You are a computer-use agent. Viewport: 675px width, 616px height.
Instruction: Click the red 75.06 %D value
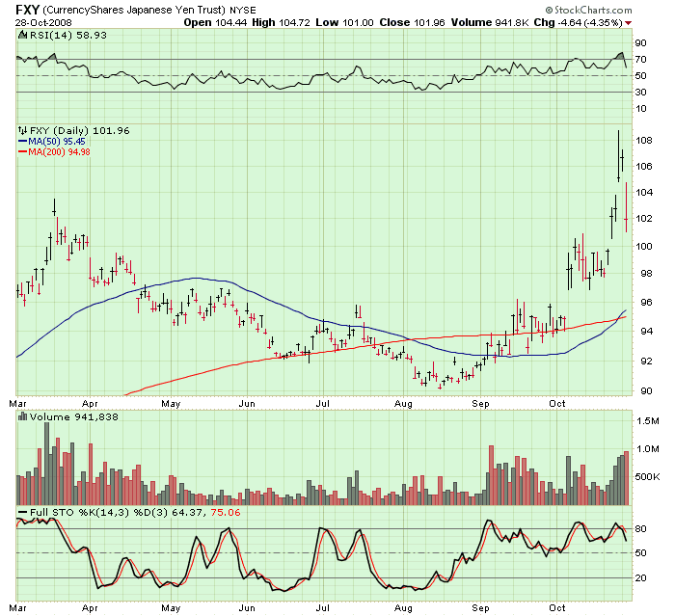[226, 512]
